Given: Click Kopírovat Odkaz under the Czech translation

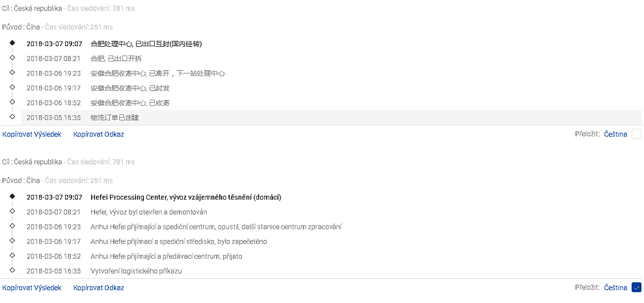Looking at the screenshot, I should tap(98, 287).
